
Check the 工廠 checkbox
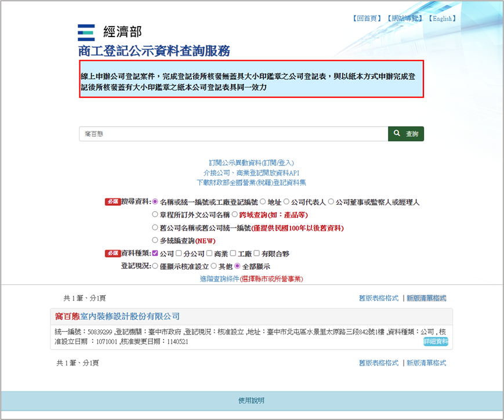tap(233, 253)
